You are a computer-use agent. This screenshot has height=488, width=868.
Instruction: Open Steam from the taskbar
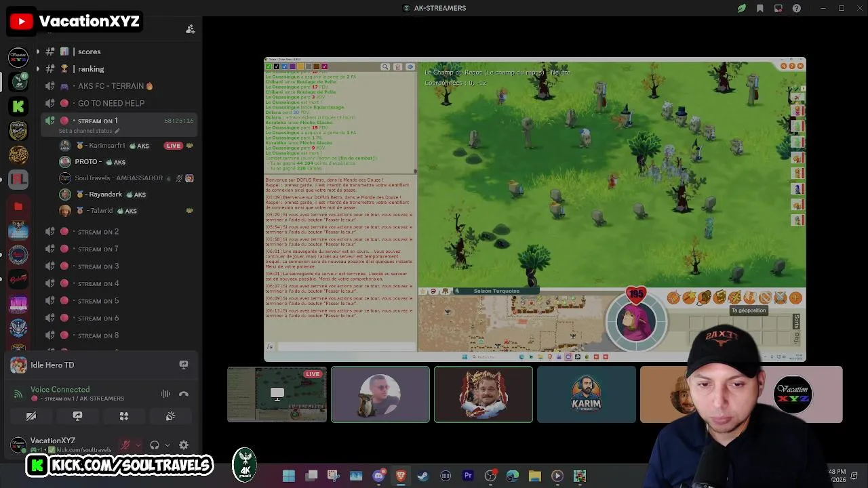click(x=423, y=476)
